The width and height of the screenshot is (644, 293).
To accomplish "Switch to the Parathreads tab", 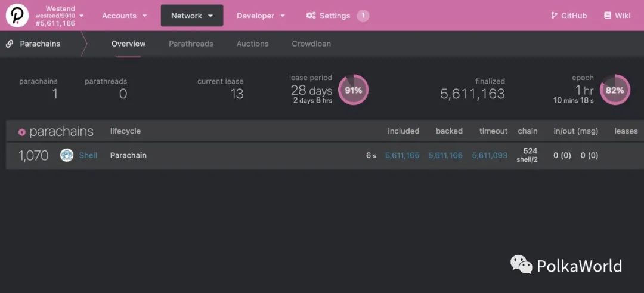I will pos(191,44).
